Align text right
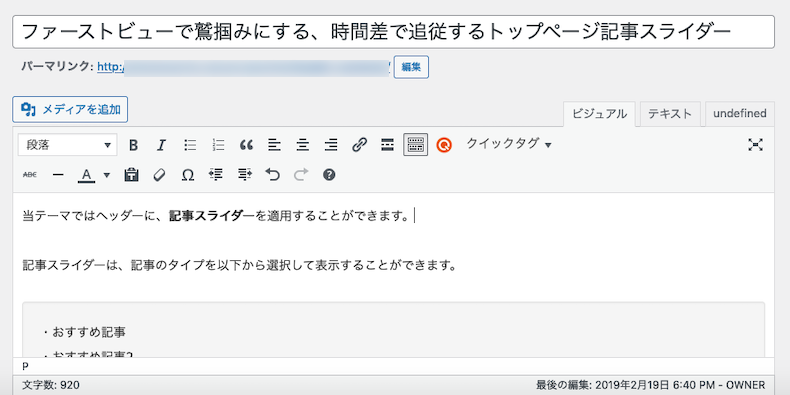 point(331,145)
